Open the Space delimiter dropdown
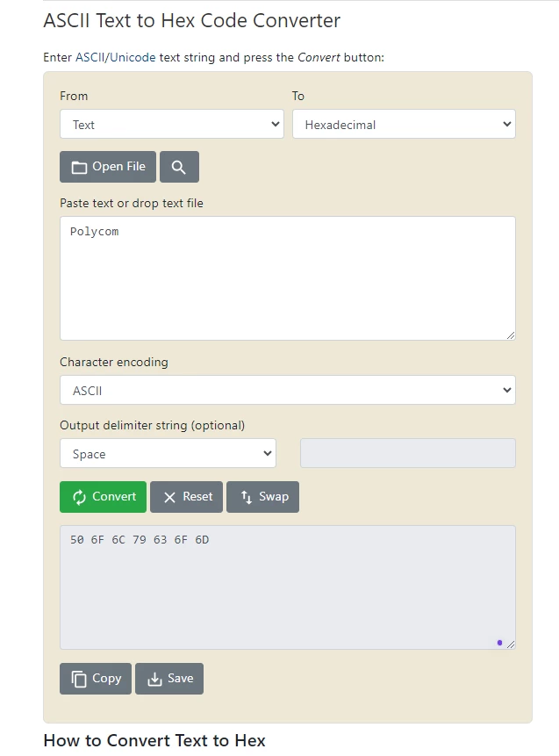This screenshot has width=559, height=756. tap(168, 453)
